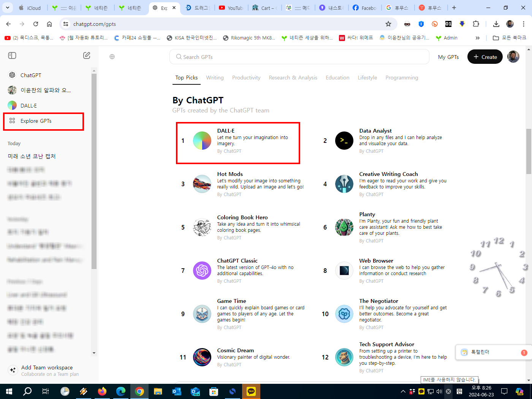Open the 톡캘린더 notification

pyautogui.click(x=493, y=352)
